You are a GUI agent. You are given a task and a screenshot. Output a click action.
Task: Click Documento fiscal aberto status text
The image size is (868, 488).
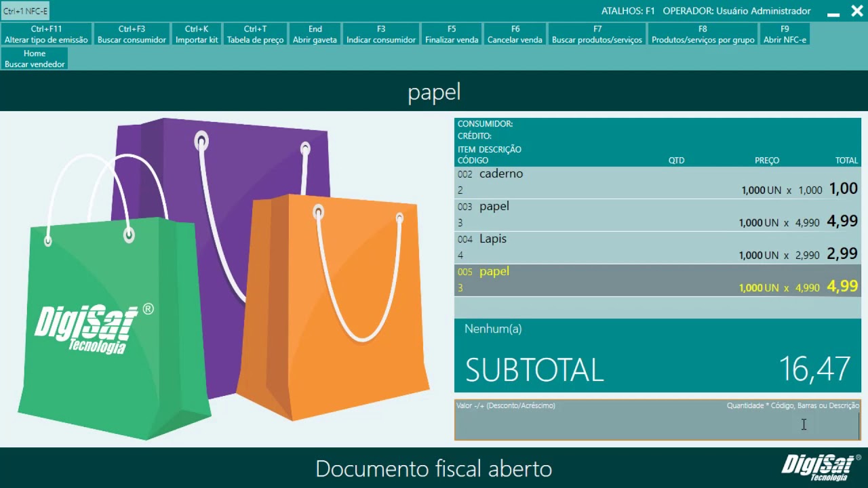434,468
